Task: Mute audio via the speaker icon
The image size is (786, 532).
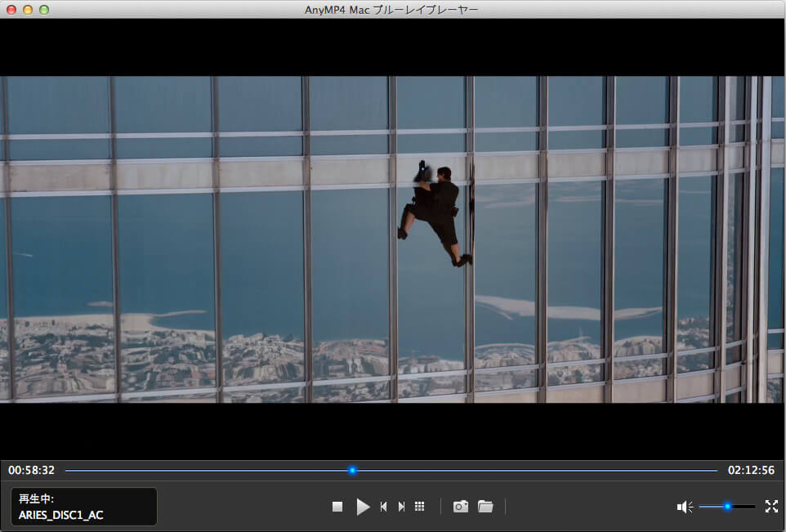Action: tap(684, 507)
